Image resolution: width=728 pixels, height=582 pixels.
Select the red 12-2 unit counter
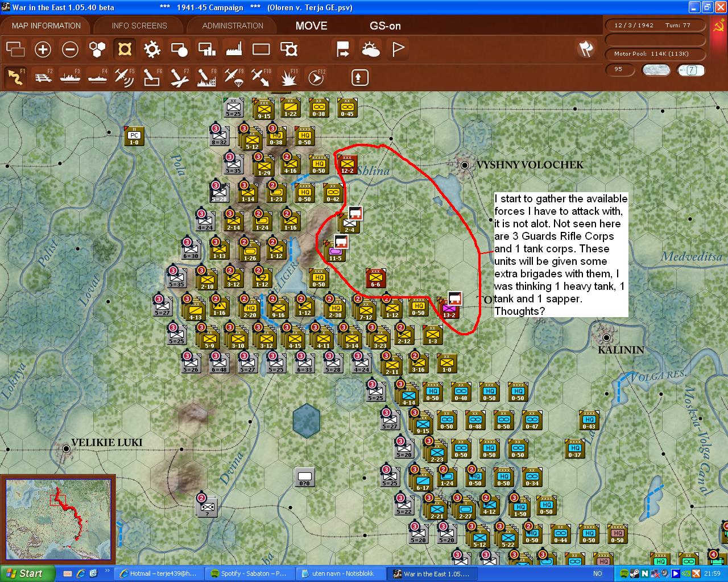point(347,164)
